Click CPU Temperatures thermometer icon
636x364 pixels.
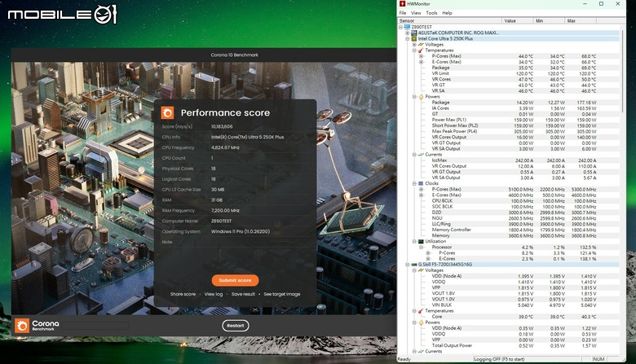pyautogui.click(x=421, y=50)
